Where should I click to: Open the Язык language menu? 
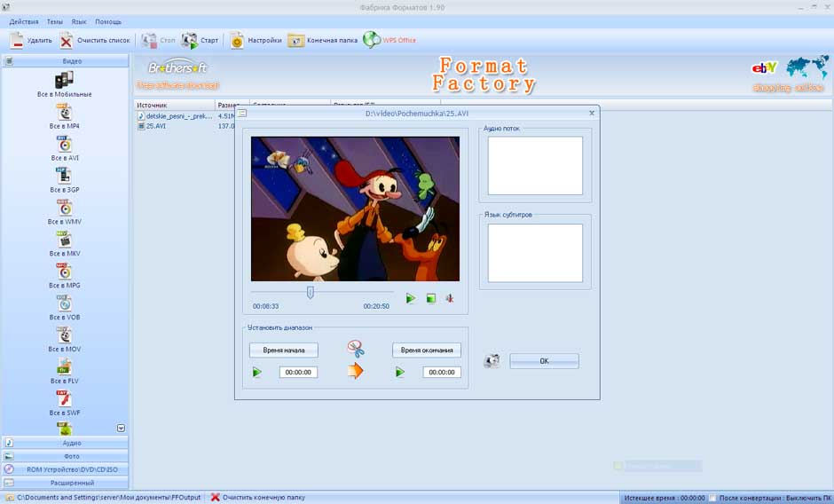79,21
